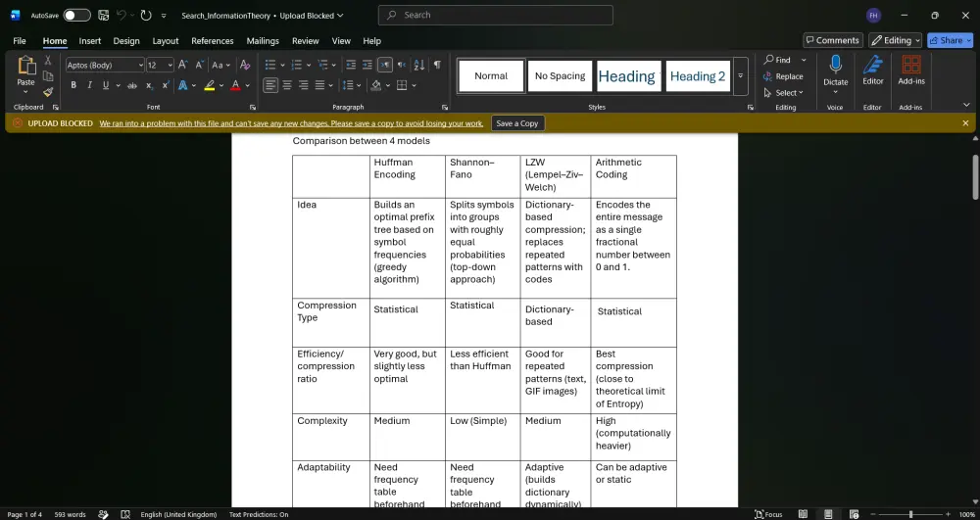Open the Comments pane

point(832,40)
